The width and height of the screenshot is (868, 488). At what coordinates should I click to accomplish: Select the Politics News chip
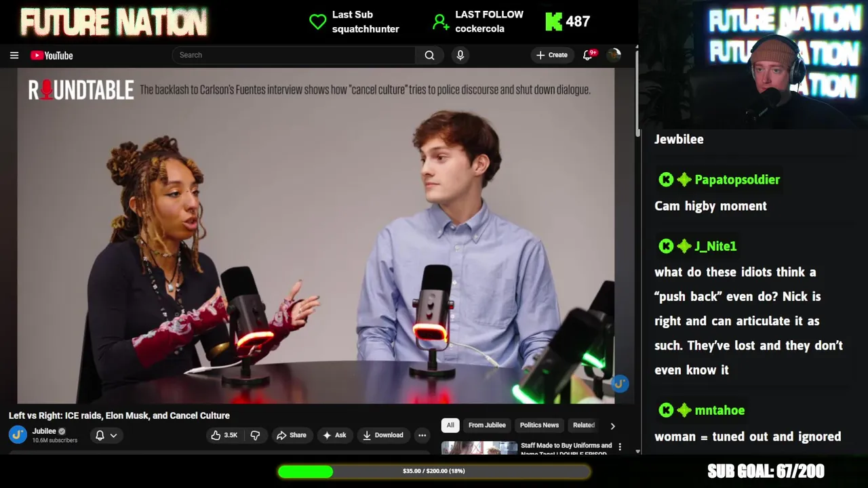click(539, 425)
